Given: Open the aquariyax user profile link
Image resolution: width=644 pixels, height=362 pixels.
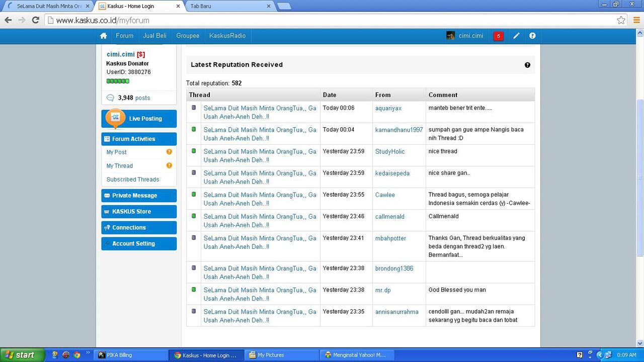Looking at the screenshot, I should pyautogui.click(x=388, y=108).
